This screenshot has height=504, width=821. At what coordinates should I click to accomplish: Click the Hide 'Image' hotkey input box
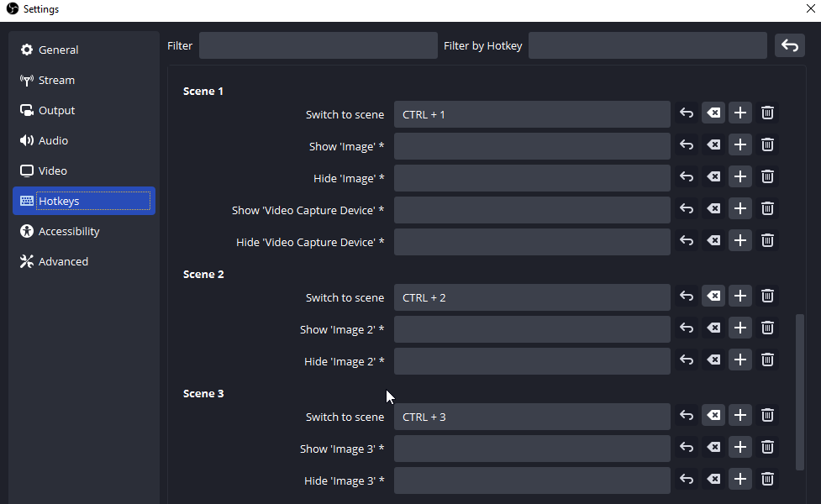coord(532,178)
